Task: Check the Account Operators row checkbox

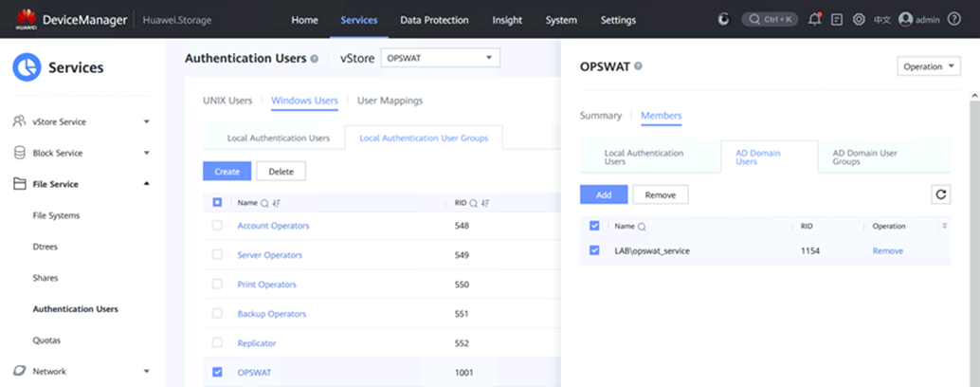Action: pyautogui.click(x=217, y=225)
